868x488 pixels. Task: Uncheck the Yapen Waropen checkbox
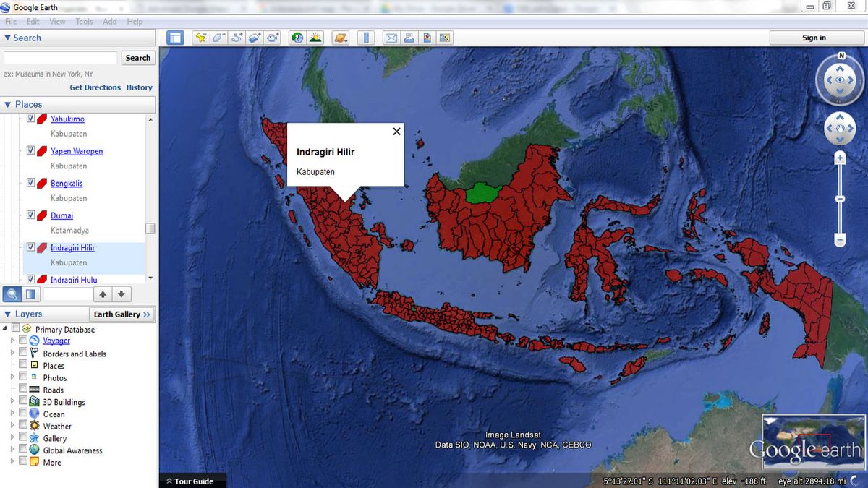click(x=31, y=150)
